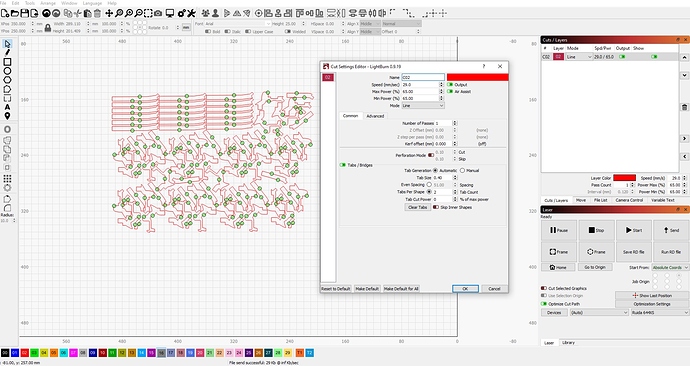The width and height of the screenshot is (690, 366).
Task: Click the Home button in Laser panel
Action: tap(558, 267)
